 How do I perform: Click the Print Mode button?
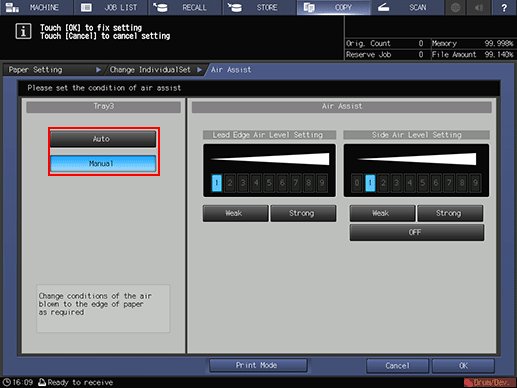coord(258,365)
